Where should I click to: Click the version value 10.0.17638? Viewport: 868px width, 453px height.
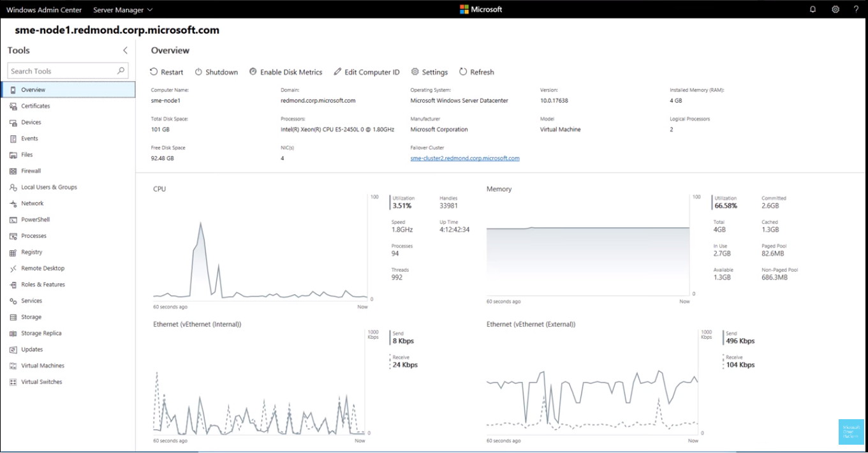tap(554, 100)
